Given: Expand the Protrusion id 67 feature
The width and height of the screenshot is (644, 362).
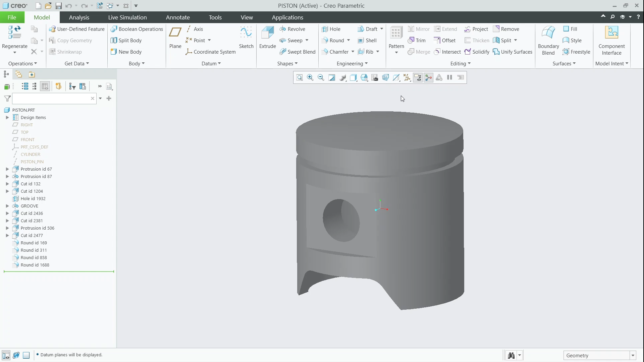Looking at the screenshot, I should (7, 169).
